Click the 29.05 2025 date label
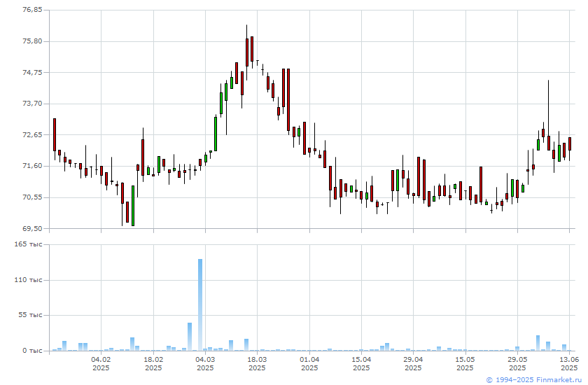Screen dimensions: 588x385 coord(517,363)
